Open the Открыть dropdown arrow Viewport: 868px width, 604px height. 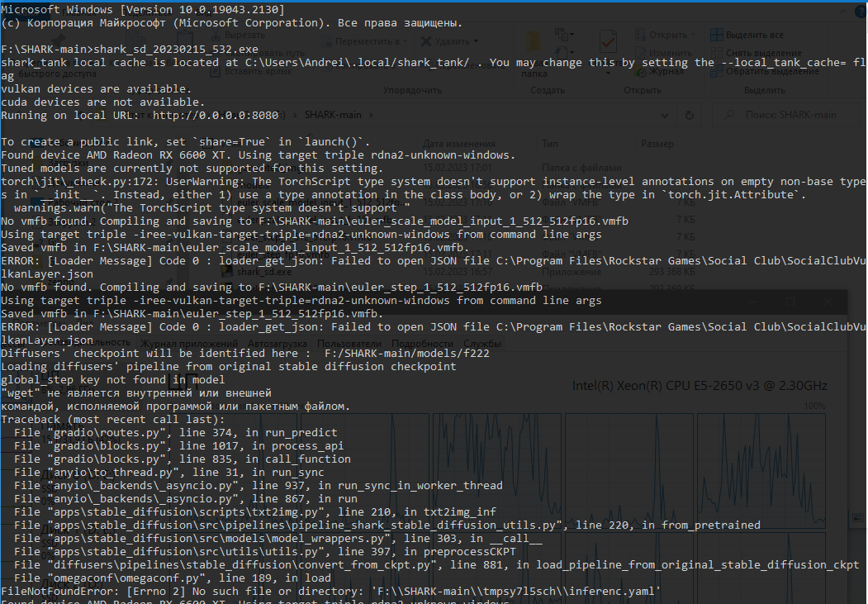(694, 35)
